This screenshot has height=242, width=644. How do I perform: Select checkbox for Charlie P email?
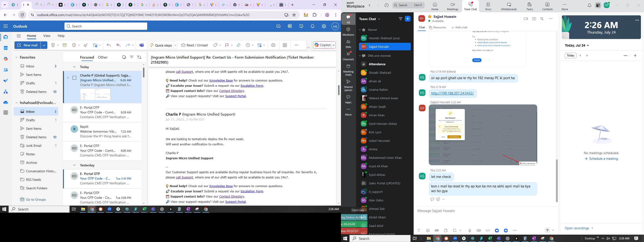click(74, 78)
